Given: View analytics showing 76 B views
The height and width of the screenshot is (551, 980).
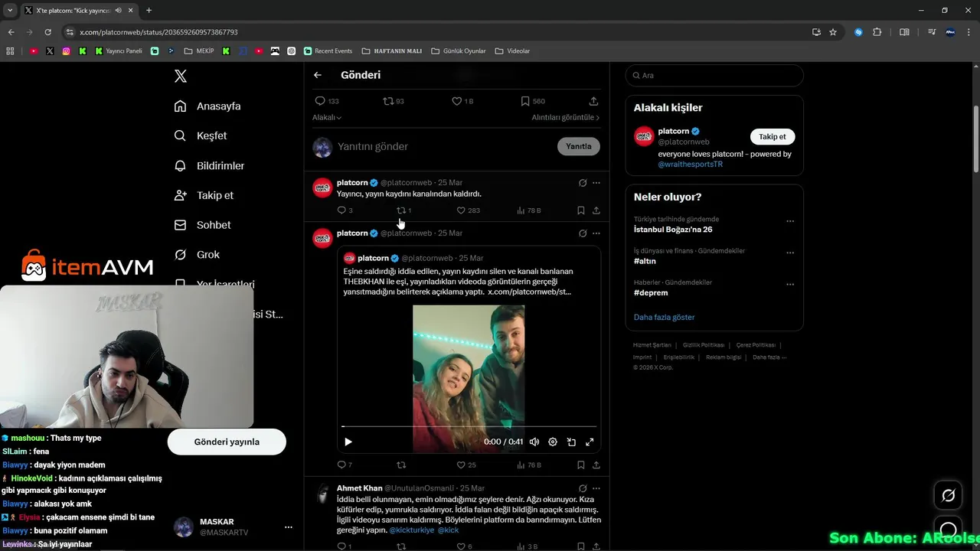Looking at the screenshot, I should (x=529, y=465).
